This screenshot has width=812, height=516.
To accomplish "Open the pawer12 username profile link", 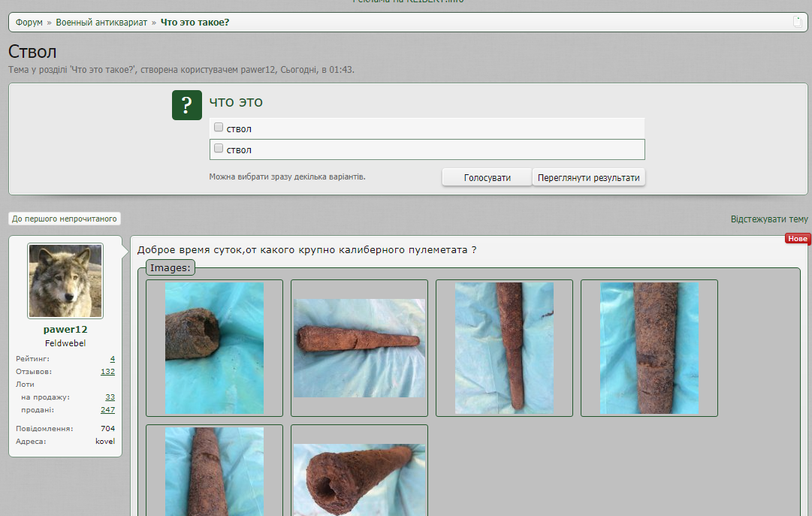I will point(65,330).
